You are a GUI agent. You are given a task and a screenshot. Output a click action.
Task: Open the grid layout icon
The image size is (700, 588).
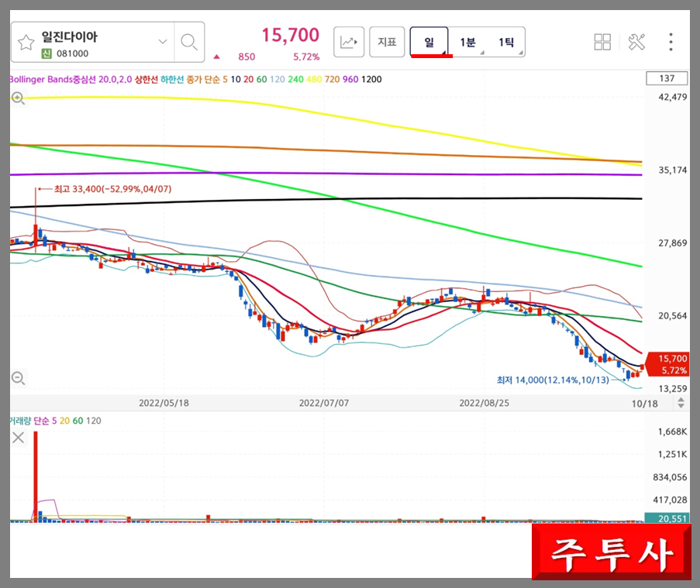602,42
